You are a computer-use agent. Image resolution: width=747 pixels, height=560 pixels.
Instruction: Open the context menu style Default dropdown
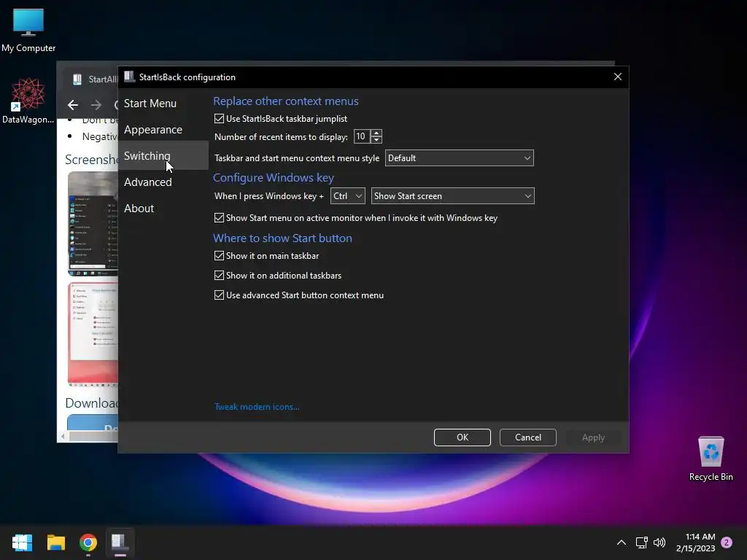click(x=460, y=158)
